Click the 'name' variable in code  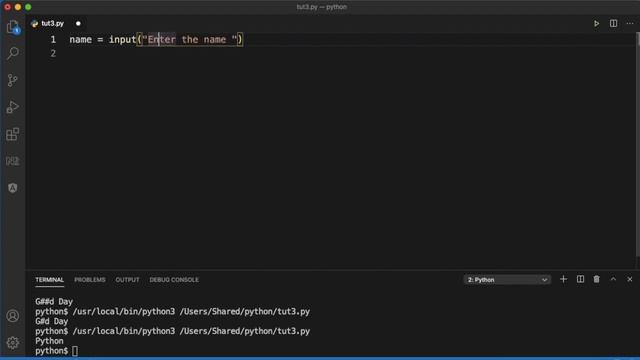[x=80, y=40]
